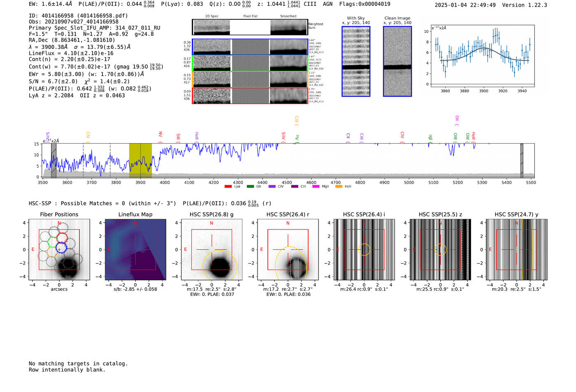Open the With Sky cutout image
The width and height of the screenshot is (576, 392).
[356, 61]
